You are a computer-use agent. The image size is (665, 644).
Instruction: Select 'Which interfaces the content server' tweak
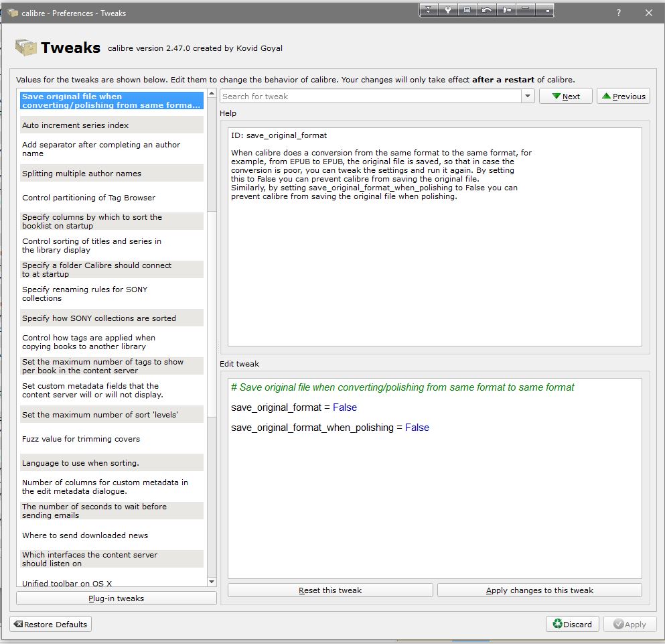(112, 559)
